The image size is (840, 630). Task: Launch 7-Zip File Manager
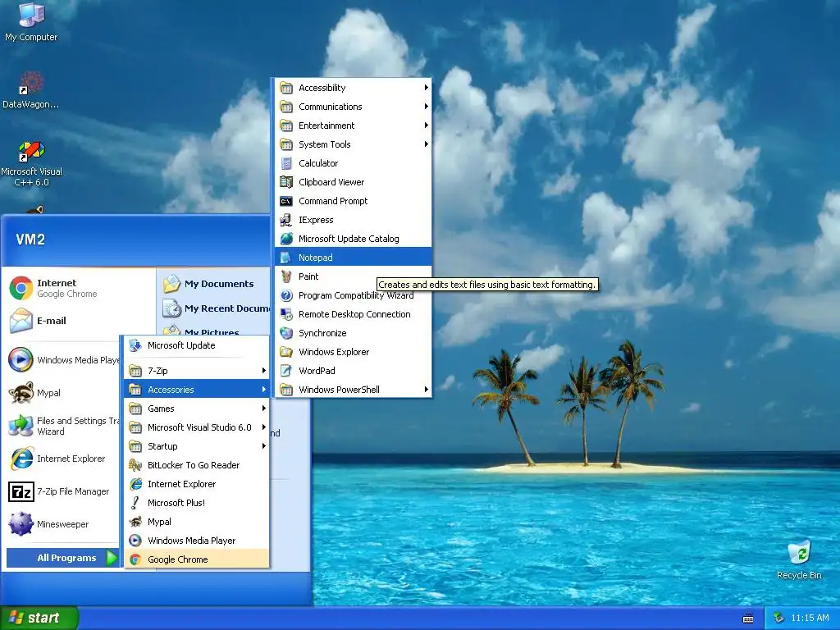62,491
